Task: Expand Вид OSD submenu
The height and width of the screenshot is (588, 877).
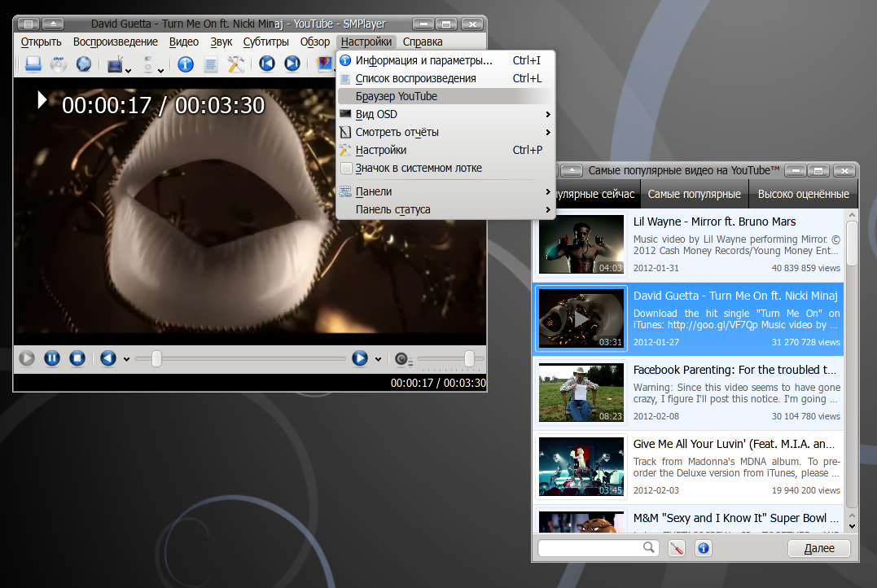Action: pyautogui.click(x=445, y=114)
